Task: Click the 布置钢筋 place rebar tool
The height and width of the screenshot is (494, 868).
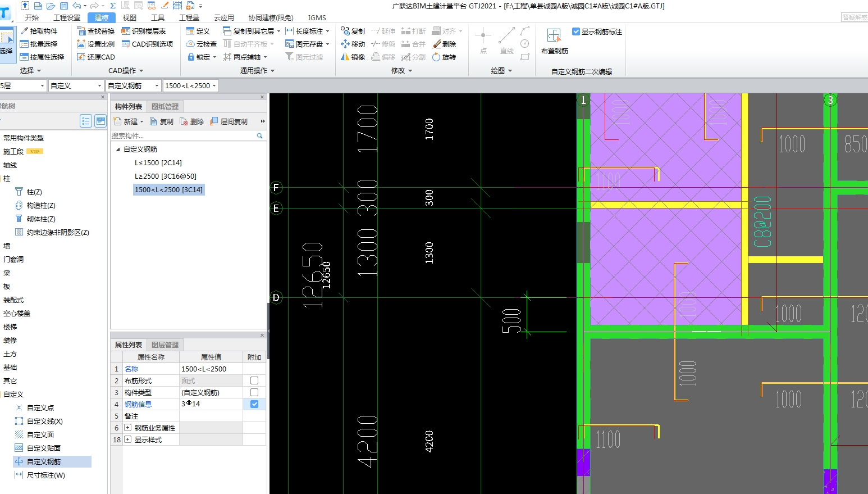Action: [554, 41]
